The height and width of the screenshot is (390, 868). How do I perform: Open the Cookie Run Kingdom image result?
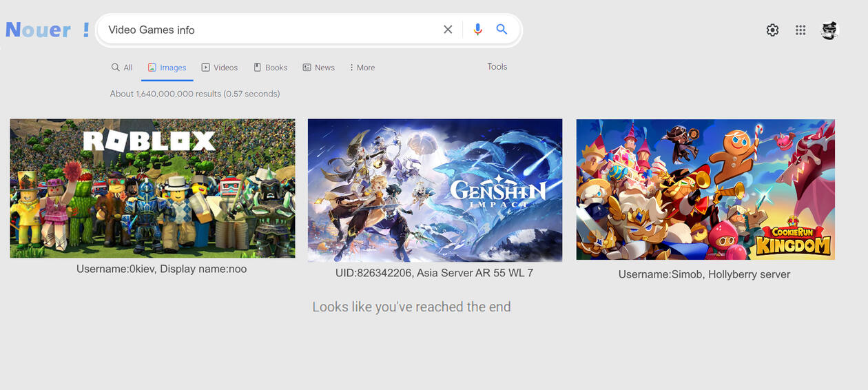(x=705, y=189)
